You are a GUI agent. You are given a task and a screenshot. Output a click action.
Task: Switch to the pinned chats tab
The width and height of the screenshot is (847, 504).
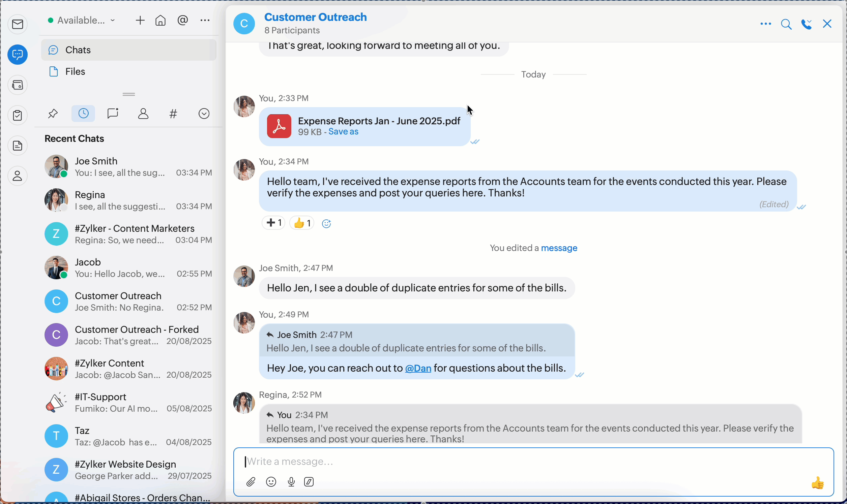click(53, 114)
